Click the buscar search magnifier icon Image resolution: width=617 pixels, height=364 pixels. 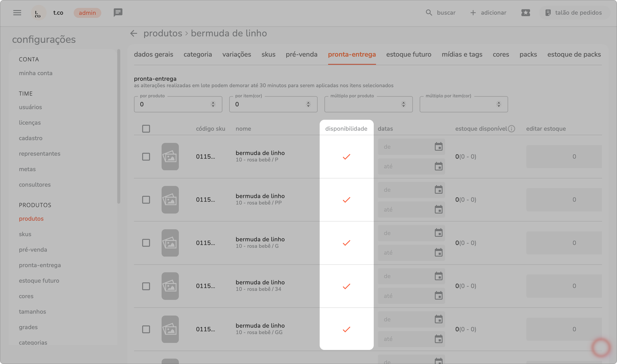click(429, 13)
